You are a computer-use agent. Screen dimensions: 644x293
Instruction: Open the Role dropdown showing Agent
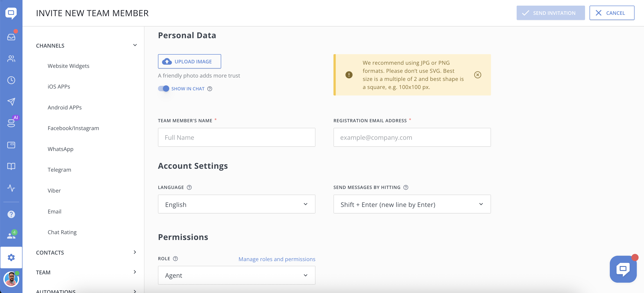pyautogui.click(x=236, y=275)
